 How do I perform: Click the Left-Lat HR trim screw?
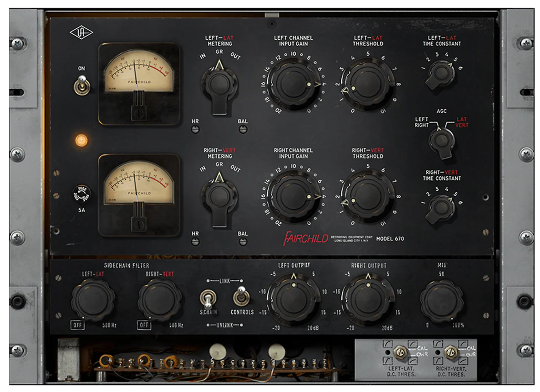[x=195, y=130]
